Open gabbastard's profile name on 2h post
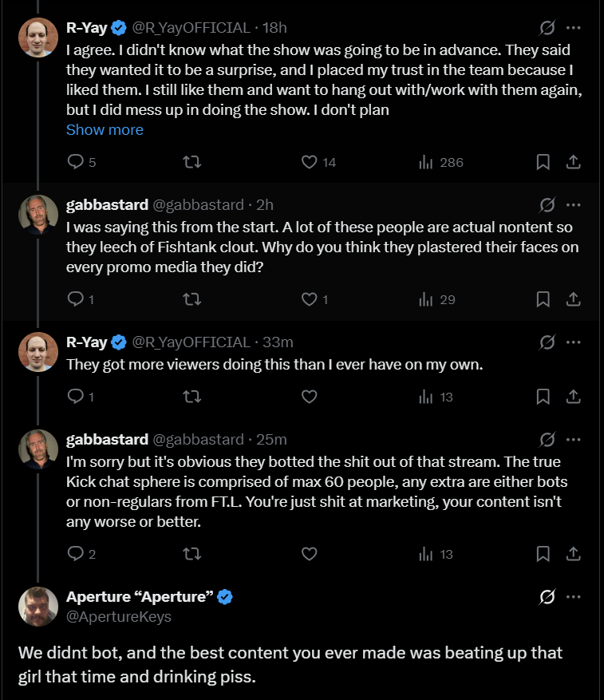The width and height of the screenshot is (604, 700). (x=107, y=205)
